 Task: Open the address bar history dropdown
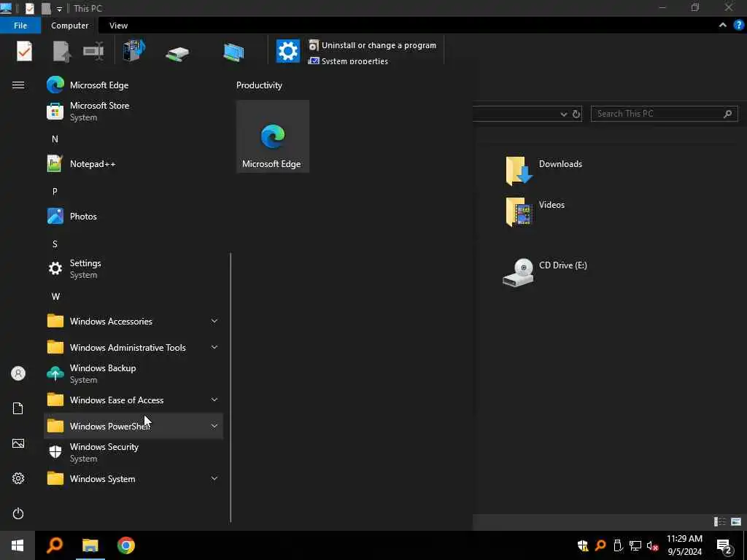(564, 114)
